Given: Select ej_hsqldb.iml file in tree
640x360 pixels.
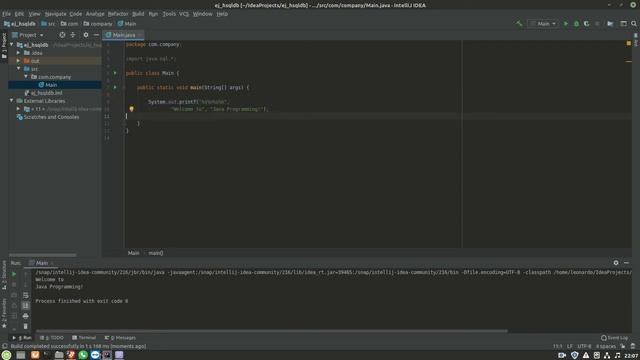Looking at the screenshot, I should pos(43,93).
